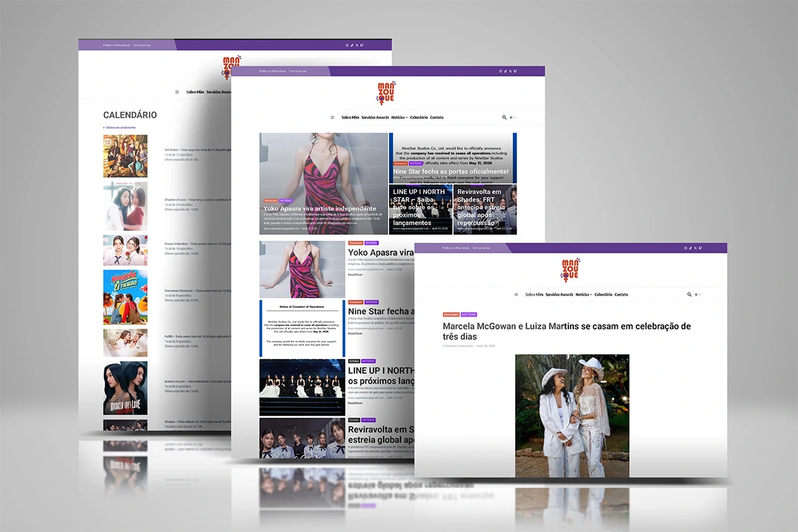Click search magnifier icon on the article page
The height and width of the screenshot is (532, 798).
click(690, 295)
